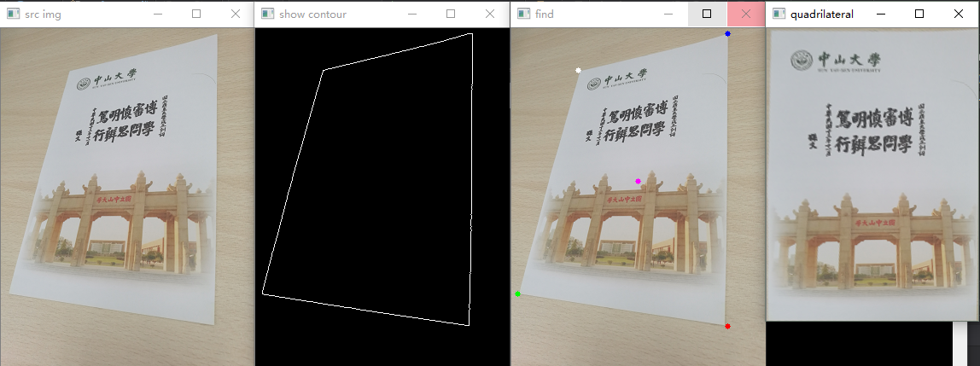Screen dimensions: 980x366
Task: Click the 'show contour' title text
Action: 312,15
